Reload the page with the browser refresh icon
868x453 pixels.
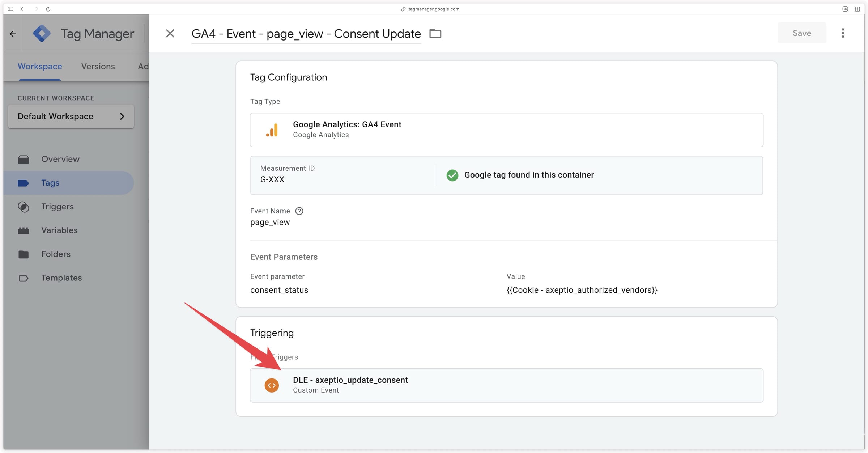(48, 9)
